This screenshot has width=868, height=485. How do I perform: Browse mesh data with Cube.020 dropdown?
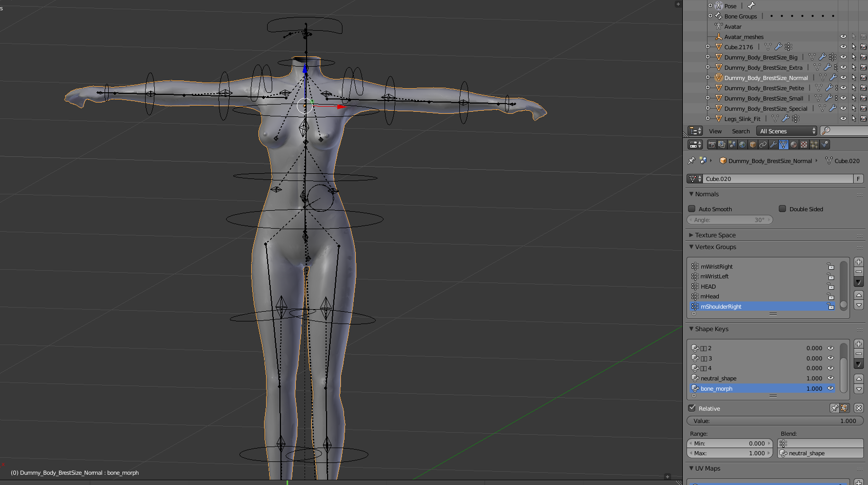[695, 178]
